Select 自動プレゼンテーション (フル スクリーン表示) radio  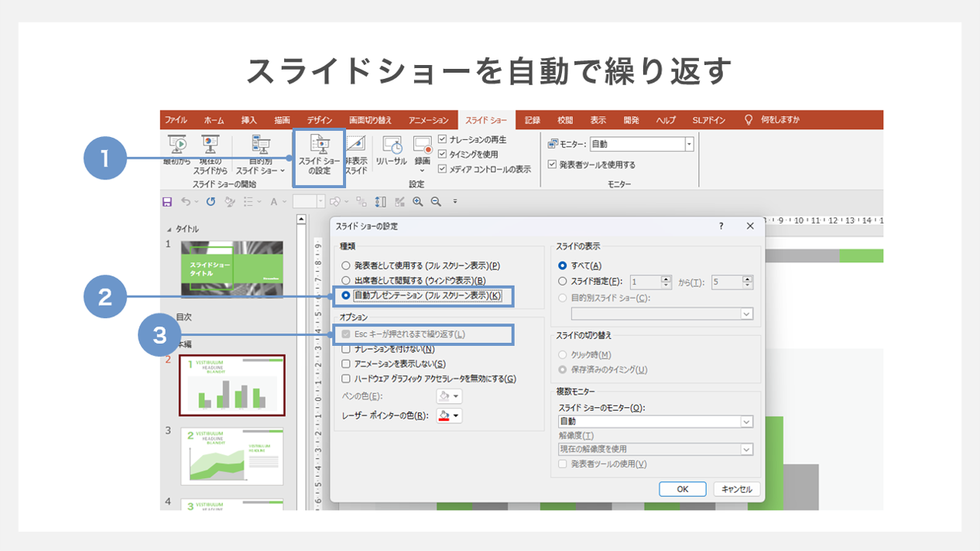click(x=346, y=295)
